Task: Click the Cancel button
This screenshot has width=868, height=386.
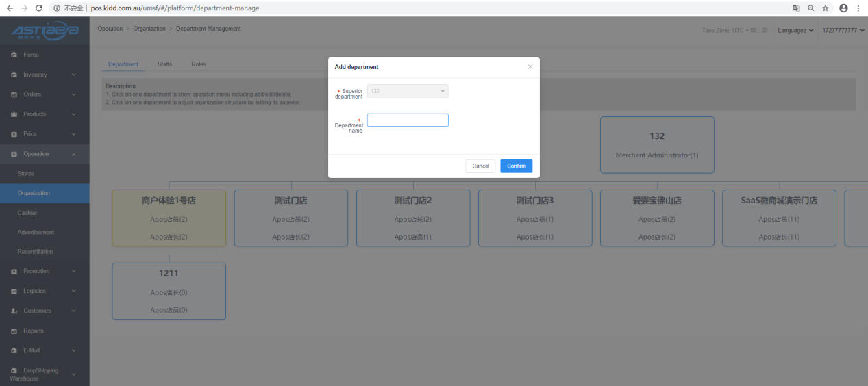Action: coord(480,166)
